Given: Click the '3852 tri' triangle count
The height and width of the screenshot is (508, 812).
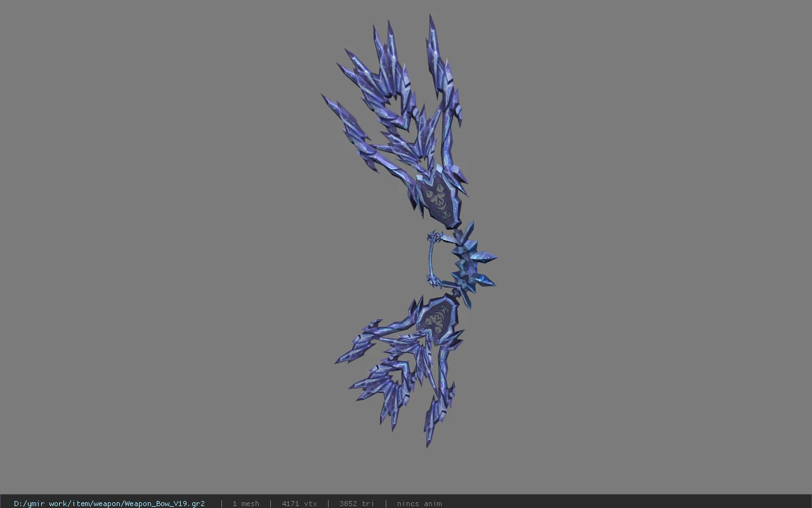Looking at the screenshot, I should click(357, 504).
